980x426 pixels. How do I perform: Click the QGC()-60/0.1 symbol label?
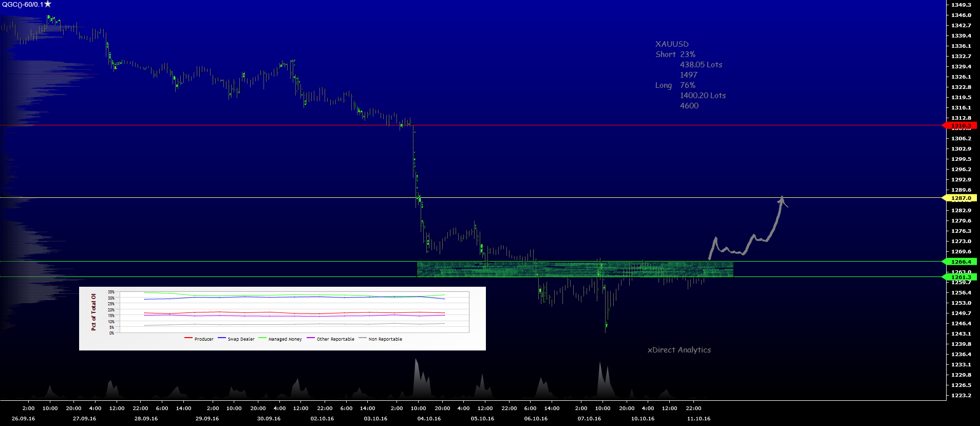coord(23,5)
